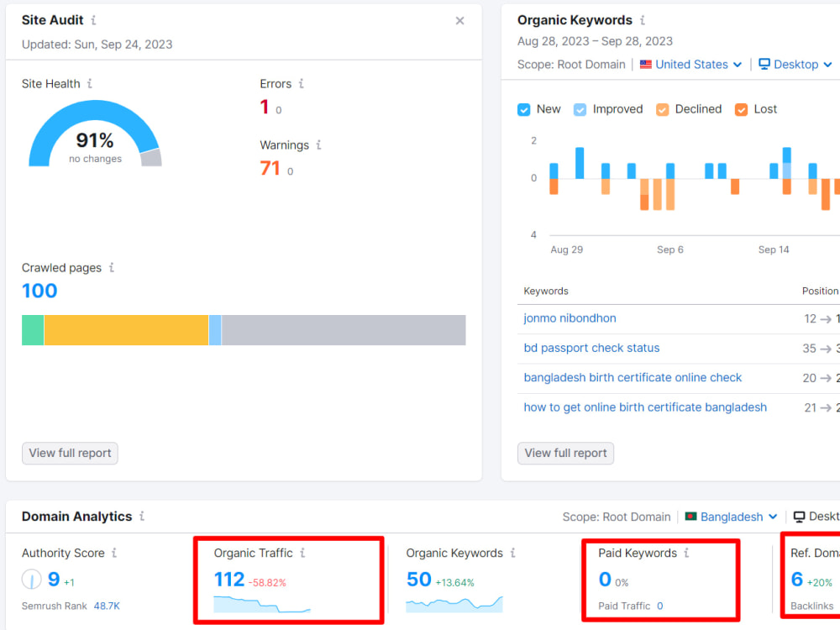The image size is (840, 630).
Task: Click the Organic Traffic value 112
Action: click(229, 580)
